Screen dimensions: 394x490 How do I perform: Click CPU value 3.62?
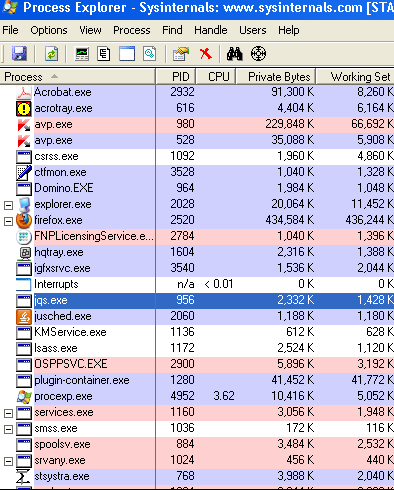point(224,396)
